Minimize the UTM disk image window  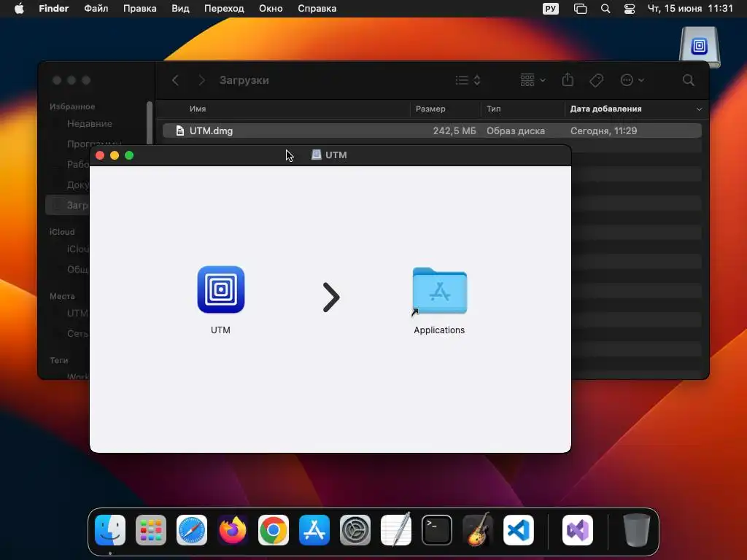[115, 155]
